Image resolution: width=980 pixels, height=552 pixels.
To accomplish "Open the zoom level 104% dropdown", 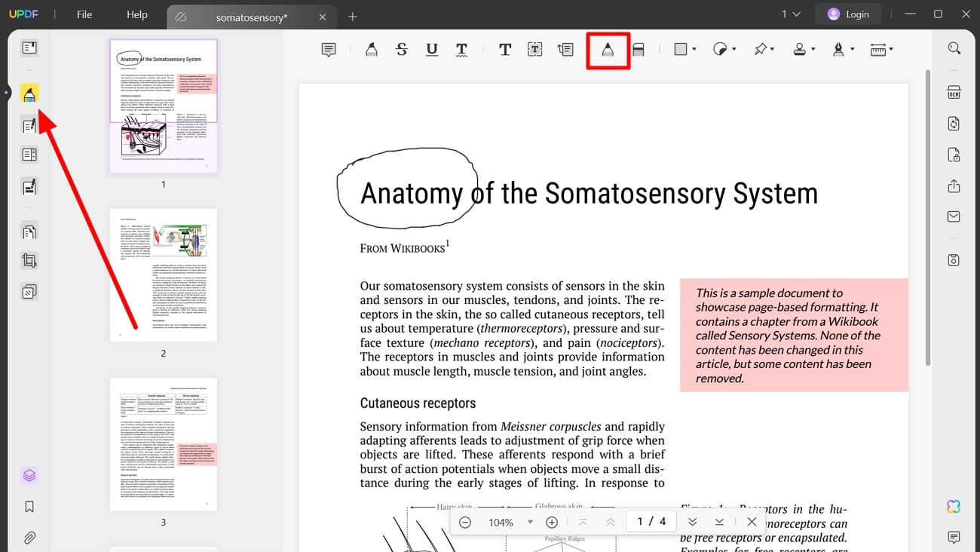I will [x=530, y=522].
